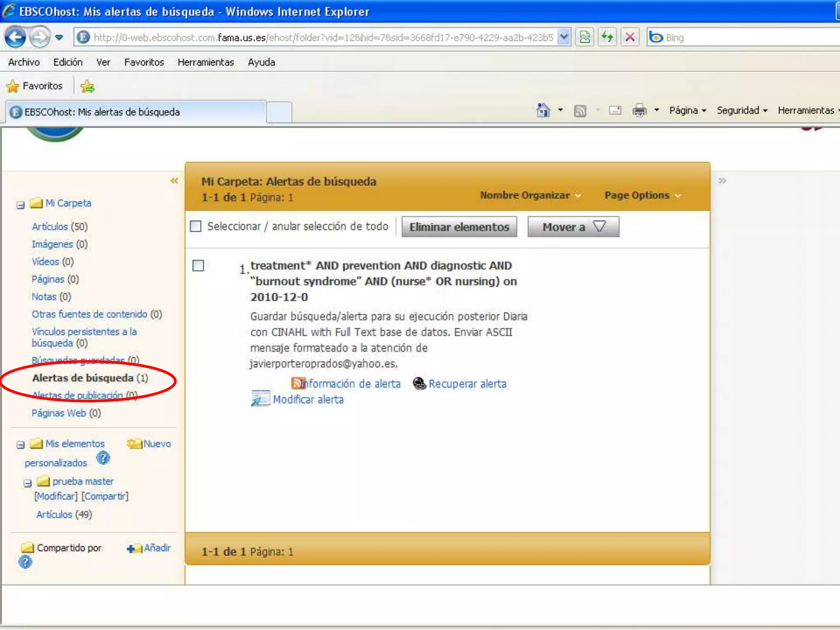Click the Print icon in command bar

click(x=639, y=110)
